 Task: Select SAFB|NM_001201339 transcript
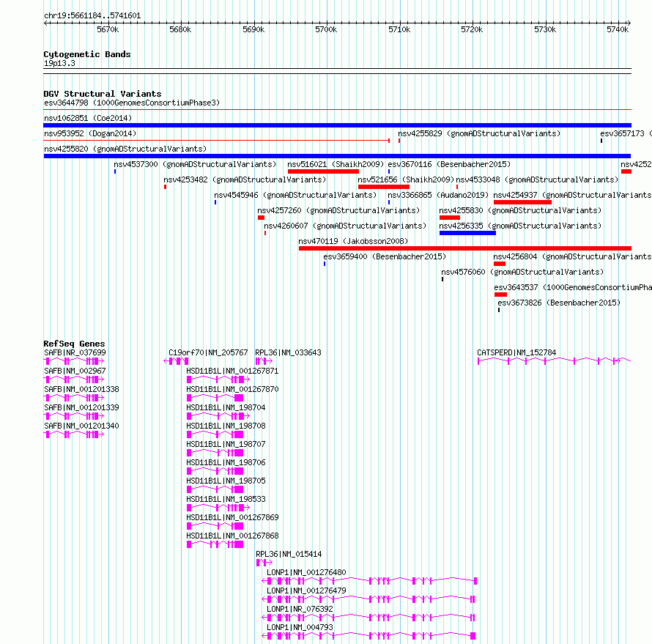pos(74,415)
